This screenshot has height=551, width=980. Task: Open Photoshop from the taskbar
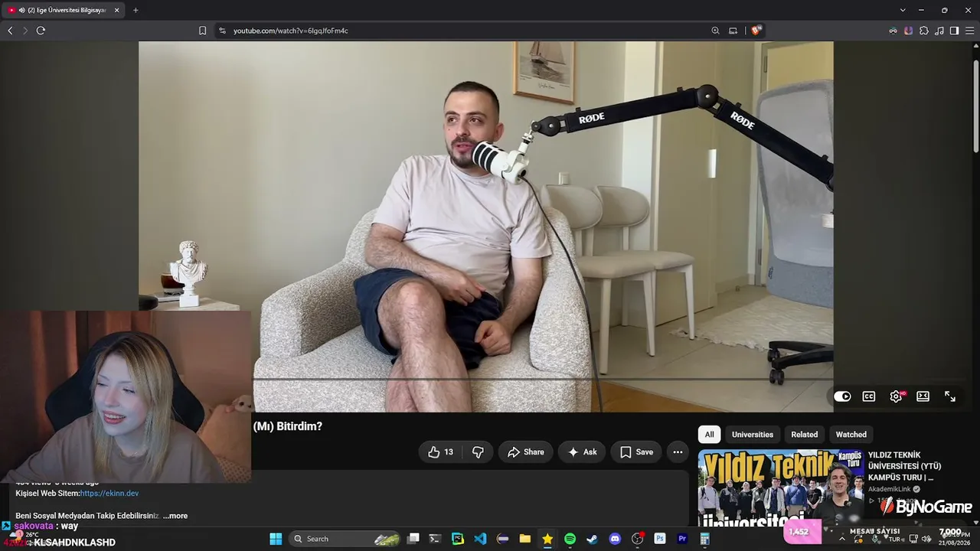tap(660, 539)
